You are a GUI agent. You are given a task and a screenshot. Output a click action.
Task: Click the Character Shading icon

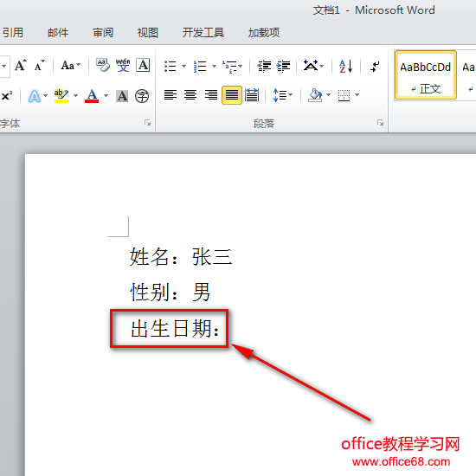[122, 96]
